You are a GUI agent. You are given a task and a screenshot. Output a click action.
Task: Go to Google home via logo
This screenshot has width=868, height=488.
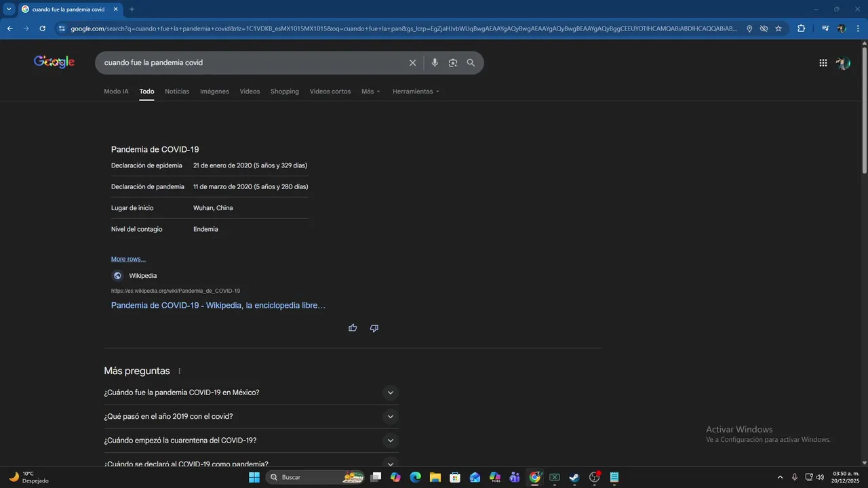click(x=54, y=62)
